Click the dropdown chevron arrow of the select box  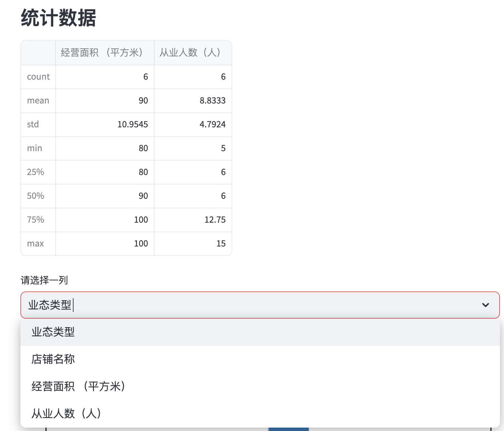click(x=486, y=305)
